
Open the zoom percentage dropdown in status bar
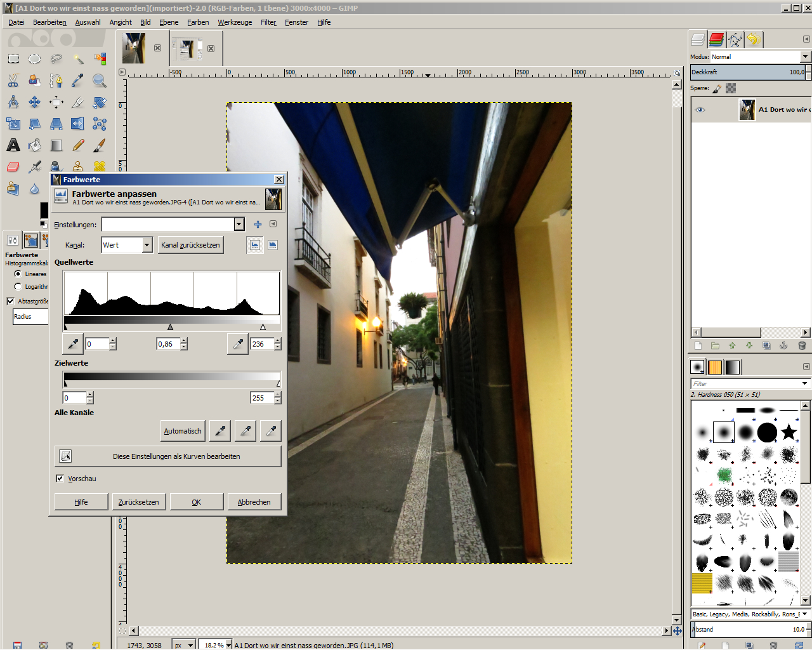pyautogui.click(x=228, y=645)
